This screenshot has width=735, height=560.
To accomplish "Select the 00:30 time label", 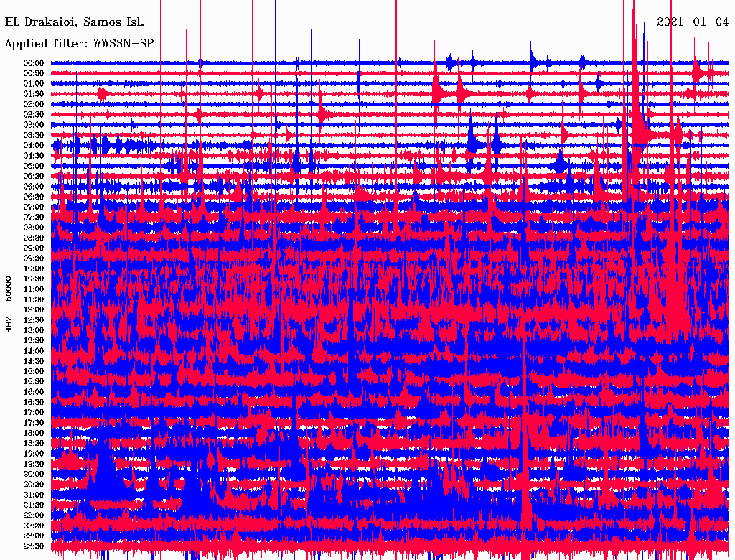I will [x=33, y=73].
